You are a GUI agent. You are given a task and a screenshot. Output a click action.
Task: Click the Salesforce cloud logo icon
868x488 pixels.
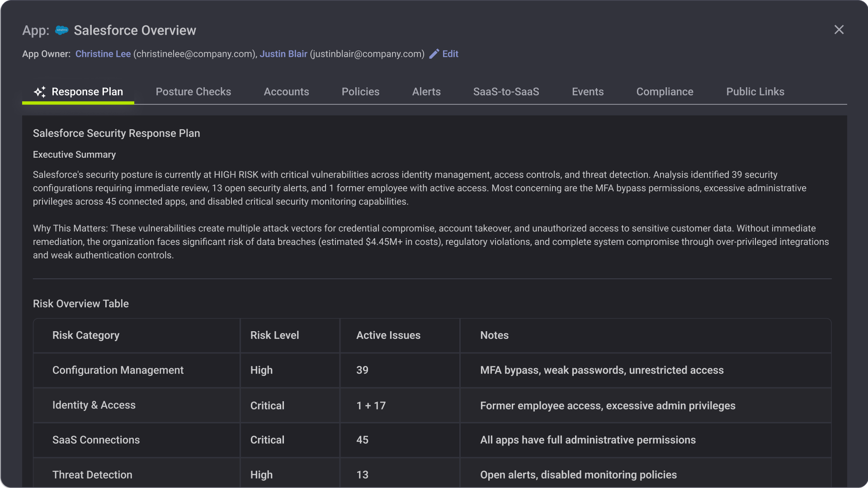pyautogui.click(x=61, y=30)
